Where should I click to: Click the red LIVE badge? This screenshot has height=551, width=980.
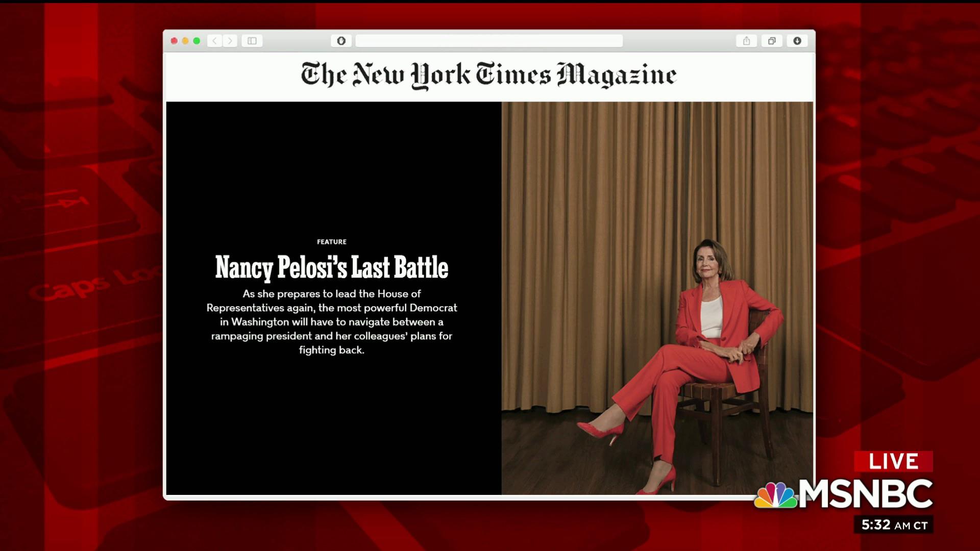pos(893,461)
